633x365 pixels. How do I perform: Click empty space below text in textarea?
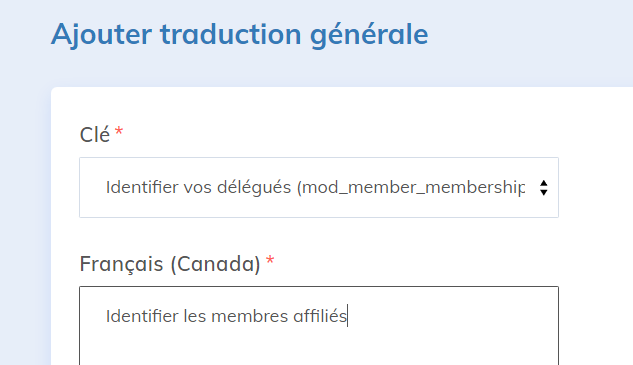[319, 349]
